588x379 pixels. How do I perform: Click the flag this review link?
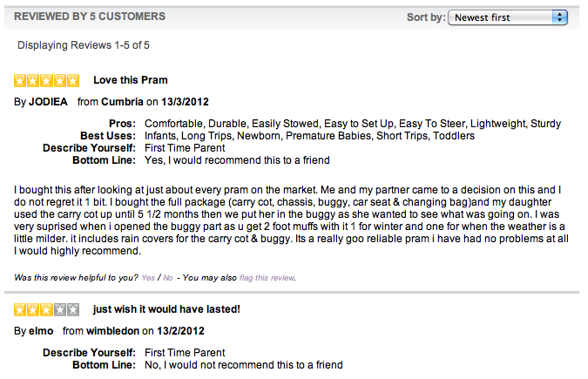pyautogui.click(x=267, y=278)
